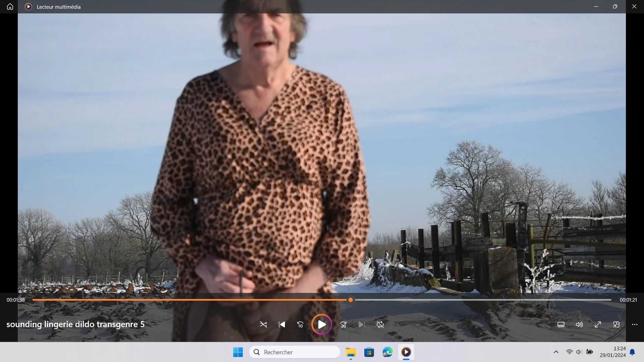Viewport: 644px width, 362px height.
Task: Toggle the remaining time display
Action: coord(628,300)
